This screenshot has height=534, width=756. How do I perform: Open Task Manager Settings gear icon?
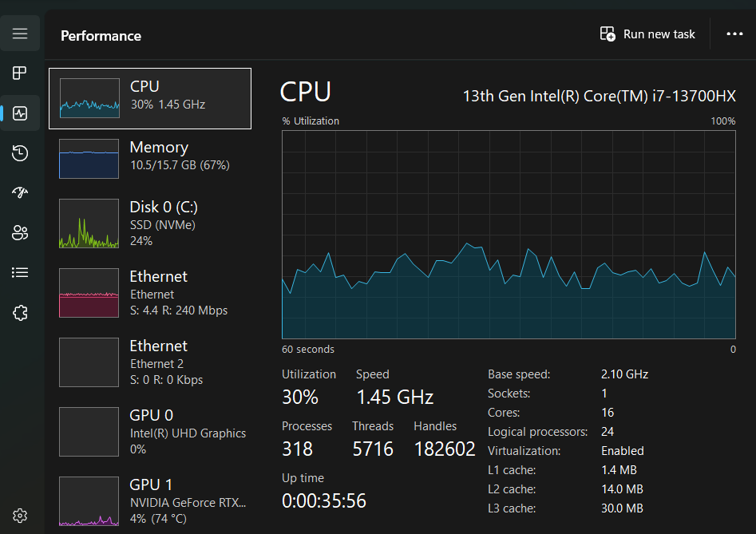20,515
